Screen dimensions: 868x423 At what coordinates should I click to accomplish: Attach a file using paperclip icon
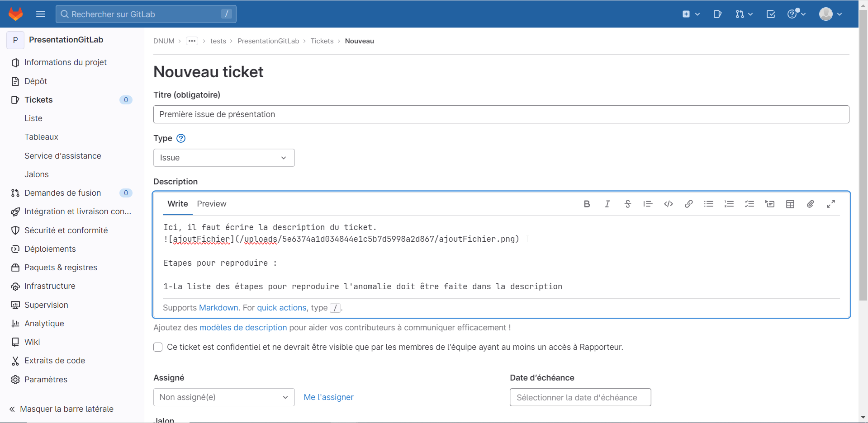pyautogui.click(x=811, y=204)
